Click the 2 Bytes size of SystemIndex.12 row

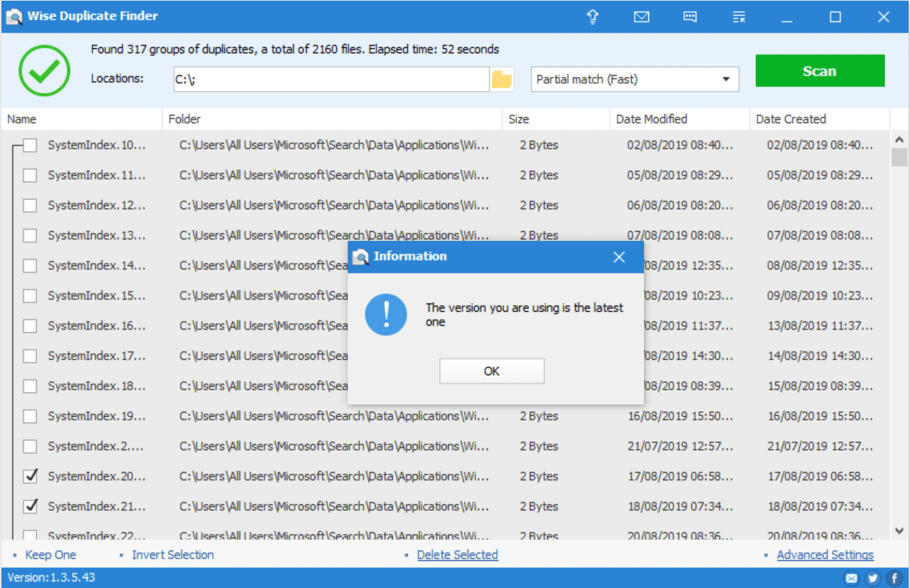pyautogui.click(x=539, y=206)
